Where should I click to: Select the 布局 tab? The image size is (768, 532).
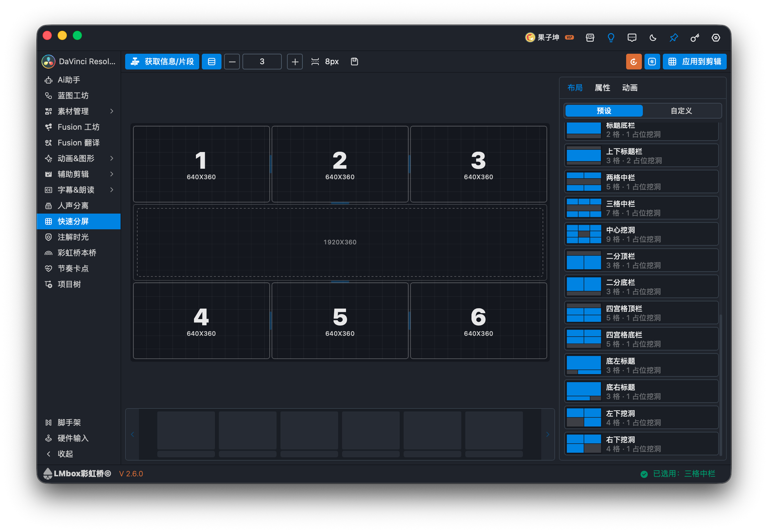tap(575, 88)
